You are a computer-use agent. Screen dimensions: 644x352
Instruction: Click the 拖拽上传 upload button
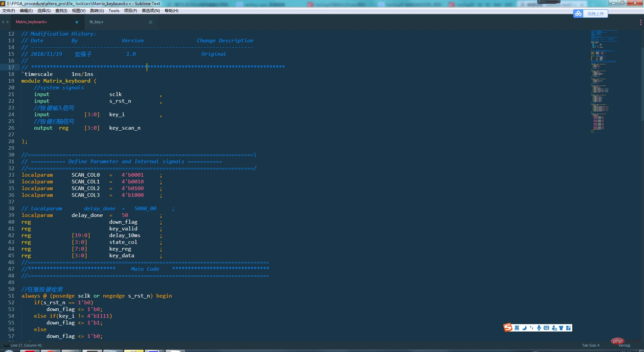click(x=595, y=13)
